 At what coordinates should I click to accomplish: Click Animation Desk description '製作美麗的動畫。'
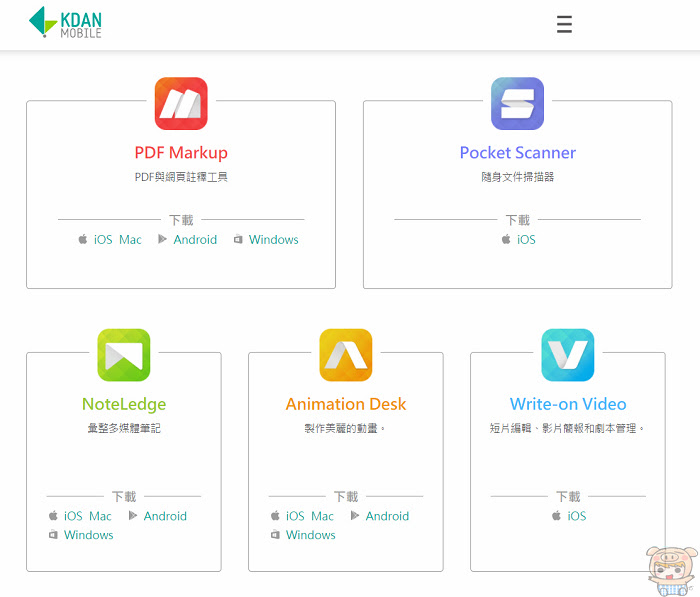click(345, 429)
